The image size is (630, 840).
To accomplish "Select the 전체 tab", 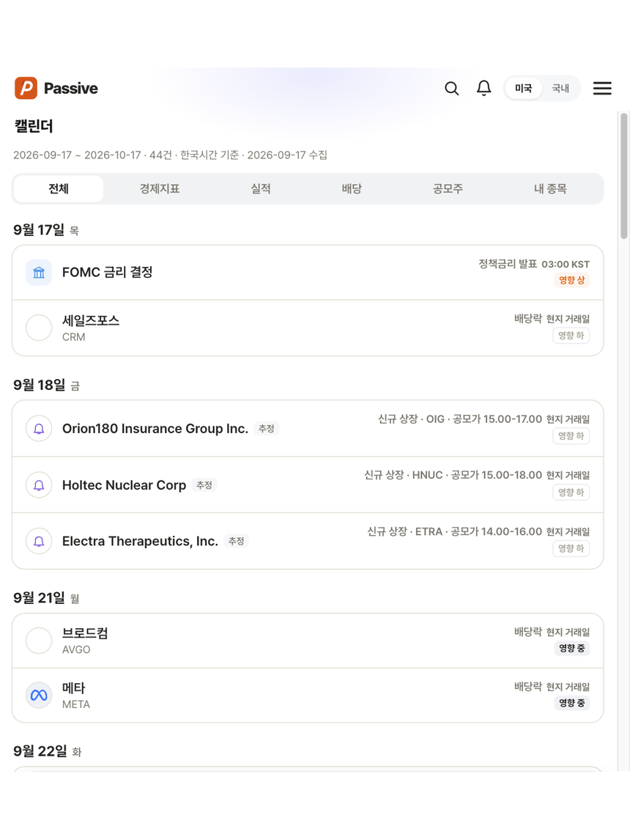I will coord(59,188).
